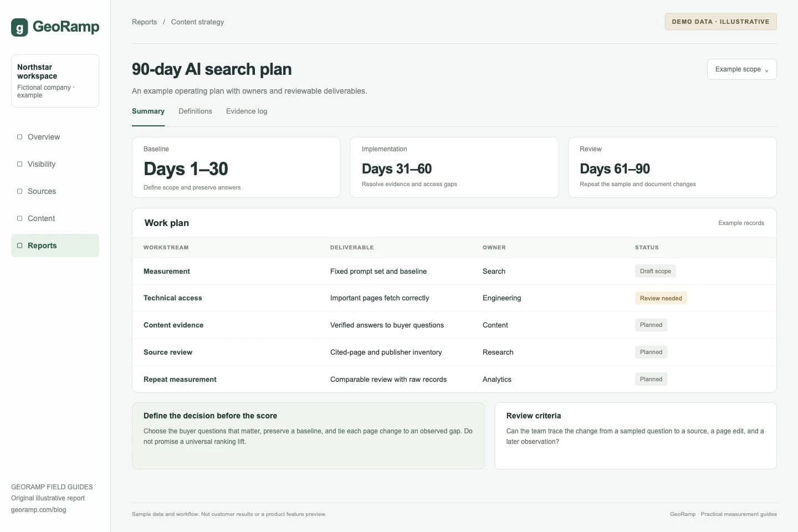Select Reports in the sidebar
798x532 pixels.
tap(55, 245)
